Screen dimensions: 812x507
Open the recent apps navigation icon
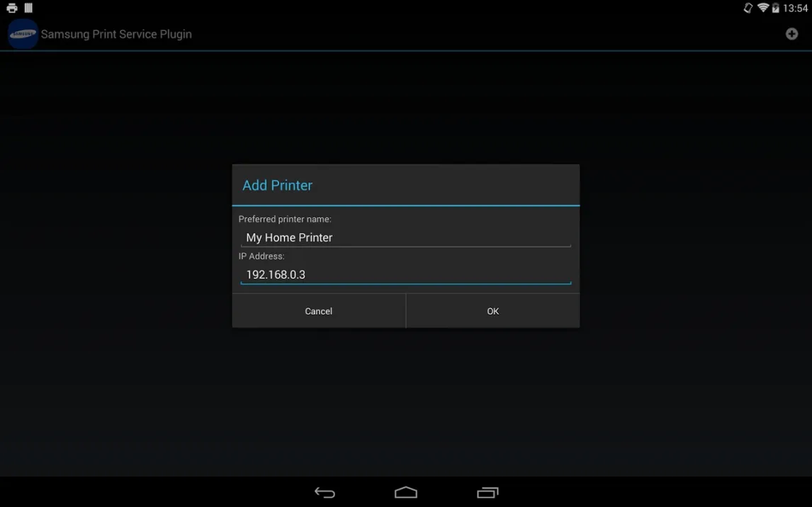[x=487, y=492]
